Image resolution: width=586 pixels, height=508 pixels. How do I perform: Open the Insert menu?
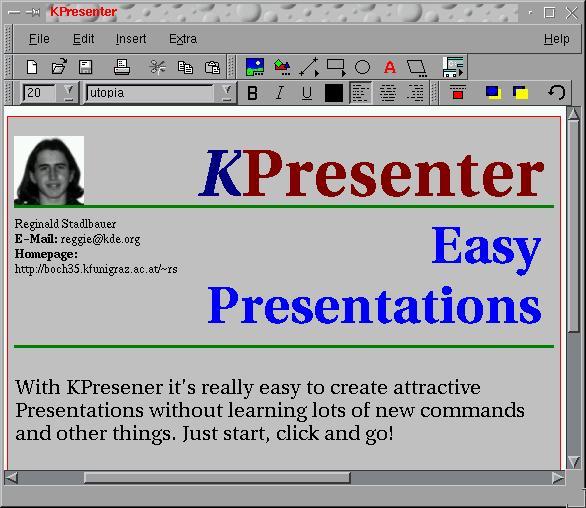click(x=131, y=39)
